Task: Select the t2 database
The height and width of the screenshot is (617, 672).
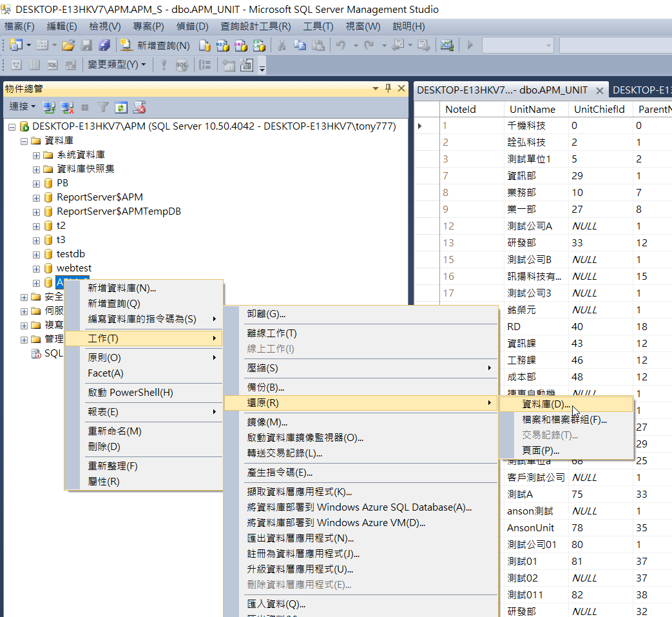Action: pos(61,226)
